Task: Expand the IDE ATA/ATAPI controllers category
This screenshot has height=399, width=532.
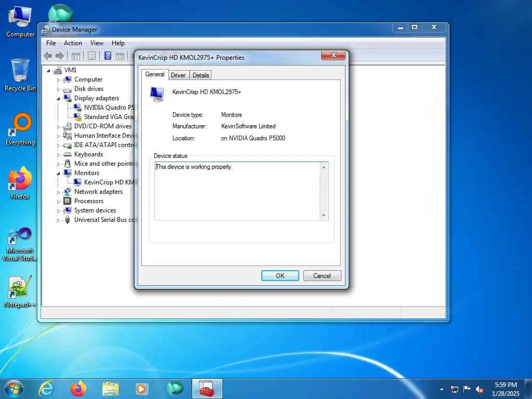Action: click(x=58, y=145)
